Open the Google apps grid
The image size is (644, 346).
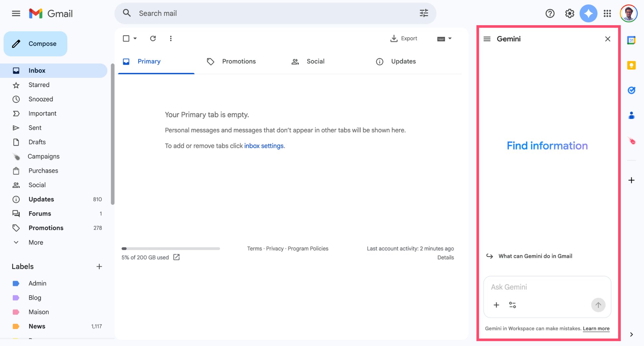(607, 14)
